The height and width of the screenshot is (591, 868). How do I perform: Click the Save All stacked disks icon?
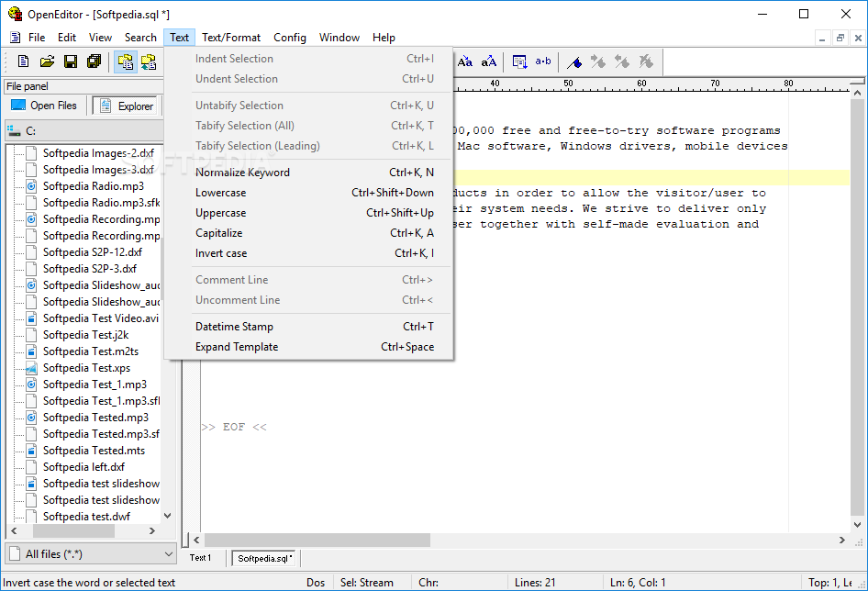click(x=95, y=61)
